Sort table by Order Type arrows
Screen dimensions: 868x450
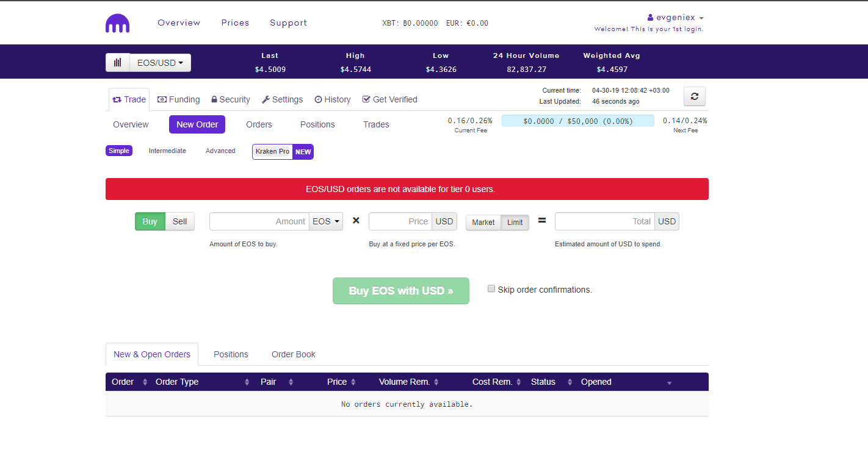point(247,382)
